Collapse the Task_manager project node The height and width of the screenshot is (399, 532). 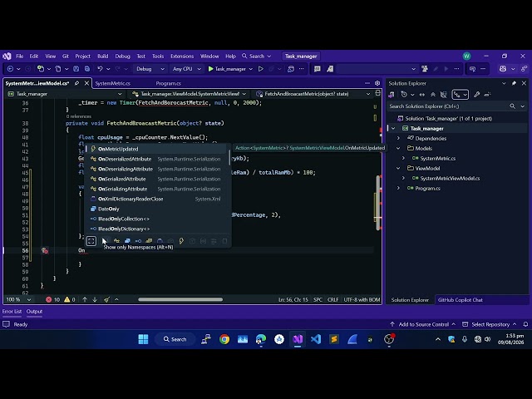tap(393, 129)
